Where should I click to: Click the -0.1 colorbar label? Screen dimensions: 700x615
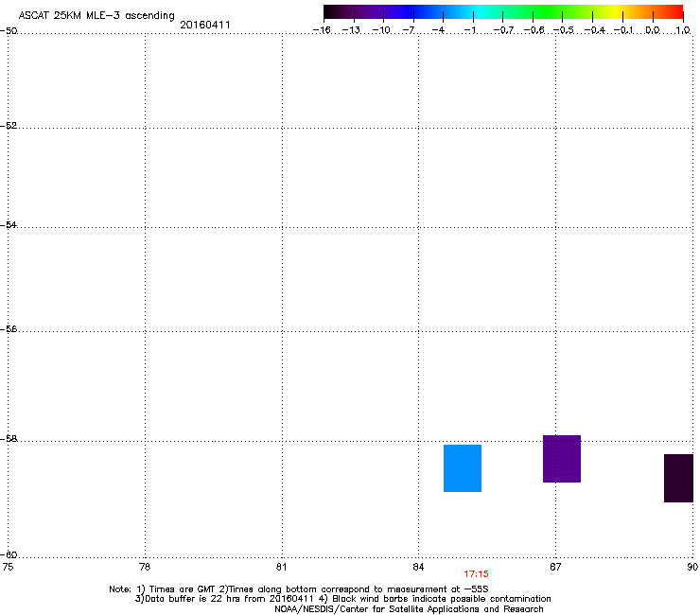(623, 30)
